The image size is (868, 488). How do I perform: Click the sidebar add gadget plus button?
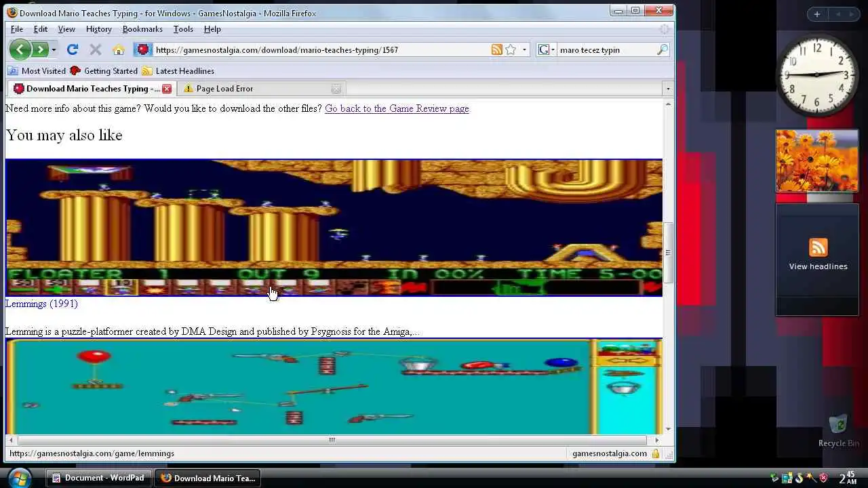(x=817, y=14)
